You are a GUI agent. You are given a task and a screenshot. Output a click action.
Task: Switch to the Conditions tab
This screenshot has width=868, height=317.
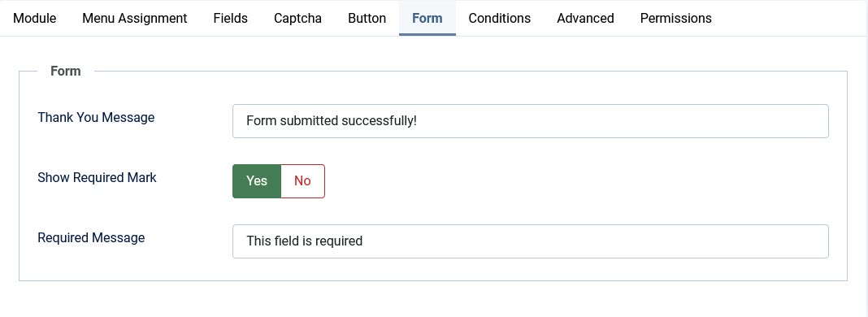tap(499, 18)
